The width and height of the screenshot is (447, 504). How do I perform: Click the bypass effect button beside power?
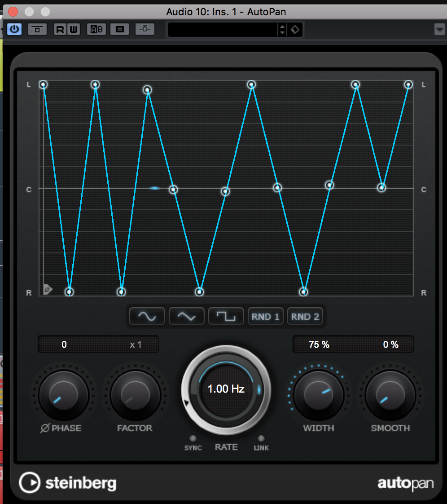[x=37, y=30]
